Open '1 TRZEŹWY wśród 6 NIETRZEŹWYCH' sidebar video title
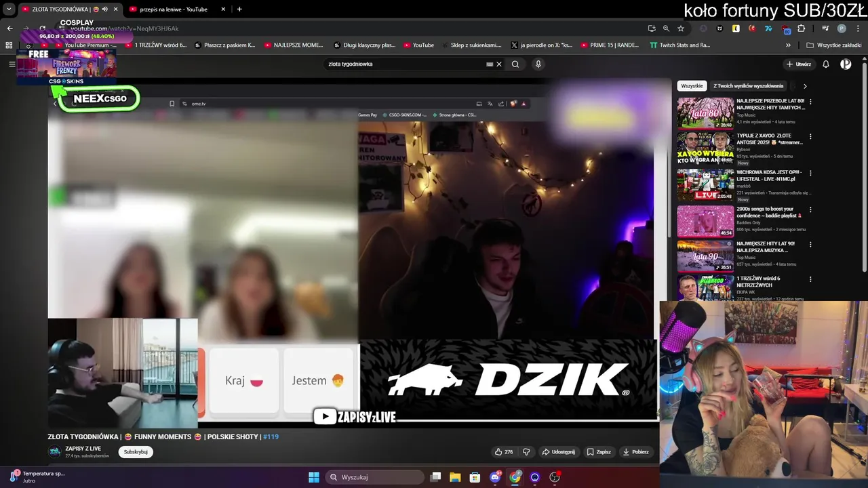This screenshot has width=868, height=488. pos(759,281)
